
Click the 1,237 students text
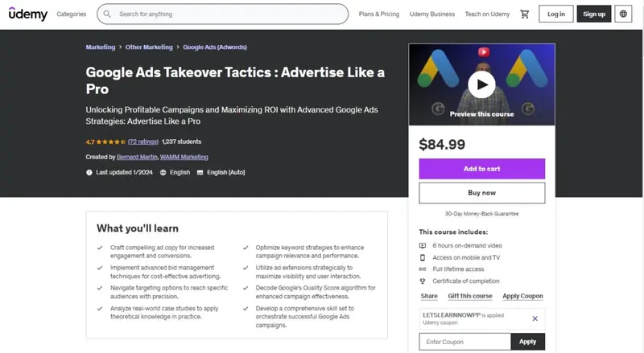pos(182,142)
